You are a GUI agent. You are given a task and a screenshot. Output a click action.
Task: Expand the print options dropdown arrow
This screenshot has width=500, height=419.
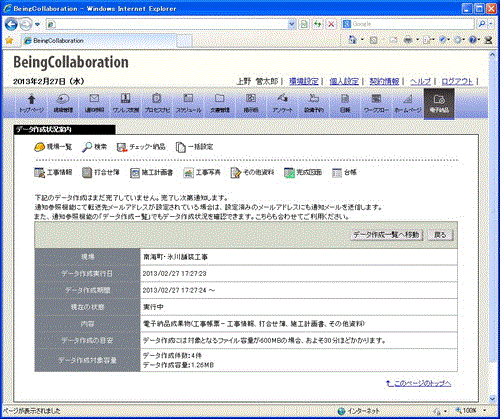[x=417, y=40]
